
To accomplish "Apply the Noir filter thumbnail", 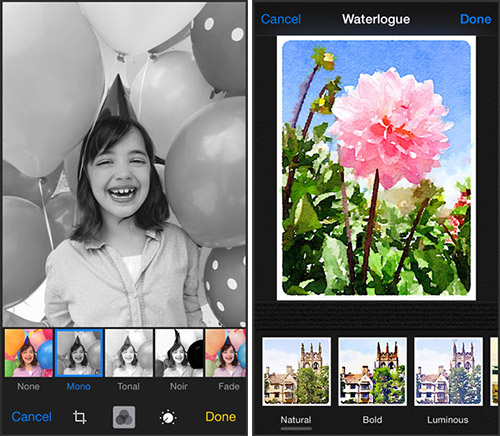I will pos(179,353).
